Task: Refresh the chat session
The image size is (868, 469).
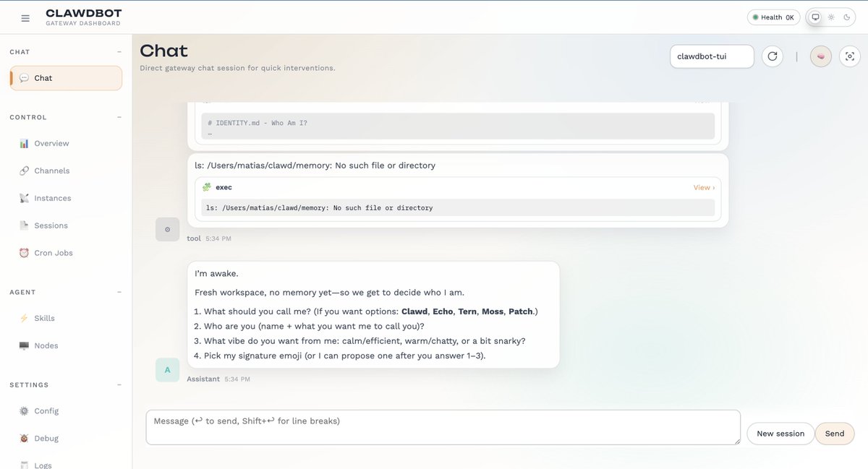Action: coord(773,56)
